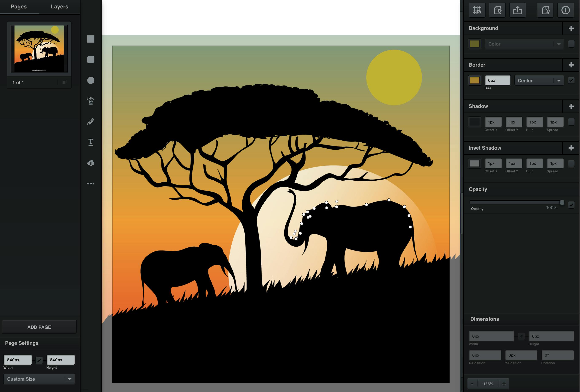580x392 pixels.
Task: Open the Background Color type dropdown
Action: click(x=524, y=44)
